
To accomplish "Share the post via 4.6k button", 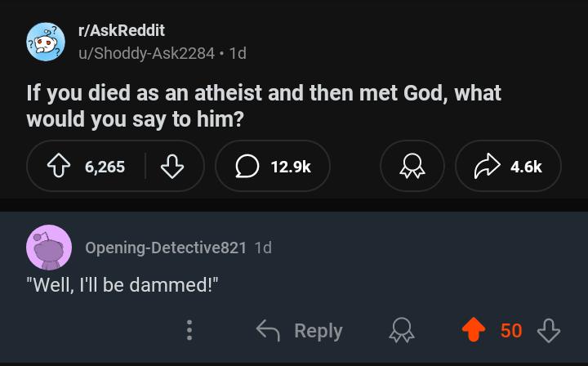I will [x=508, y=167].
